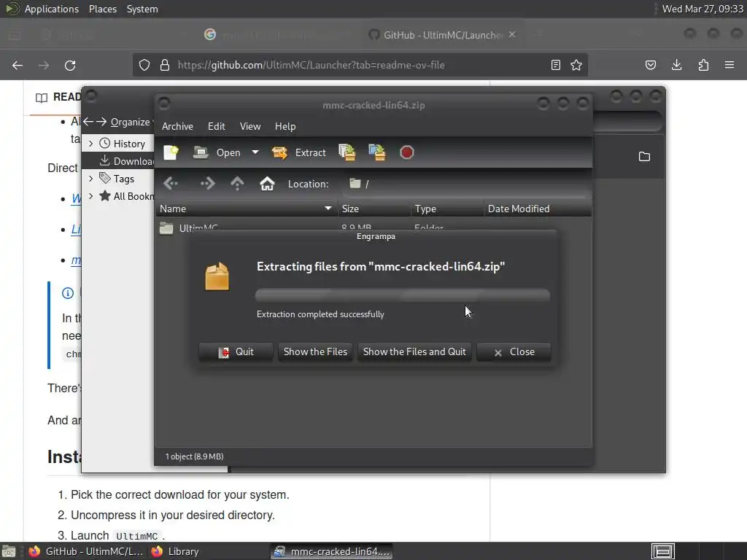Viewport: 747px width, 560px height.
Task: Open the Firefox hamburger menu
Action: point(729,65)
